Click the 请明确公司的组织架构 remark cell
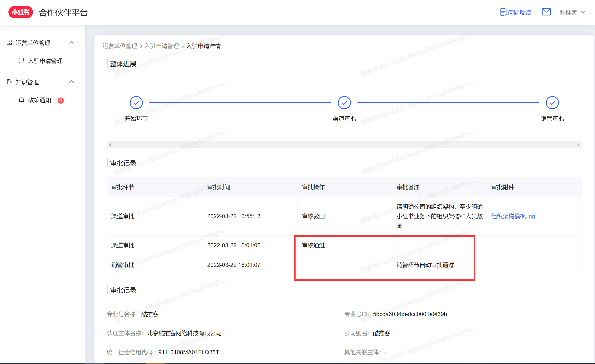Screen dimensions: 595x364 (x=439, y=216)
